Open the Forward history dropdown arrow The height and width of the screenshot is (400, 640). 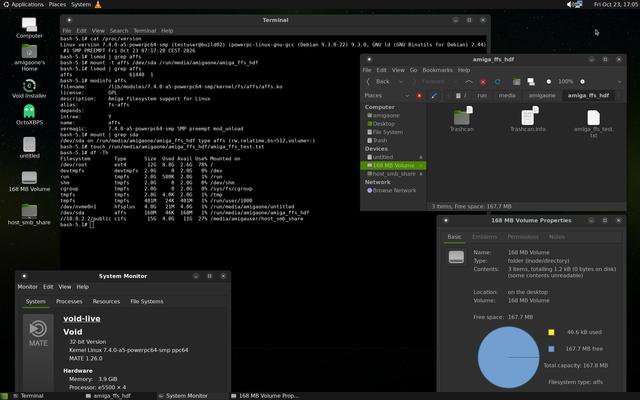pyautogui.click(x=456, y=82)
